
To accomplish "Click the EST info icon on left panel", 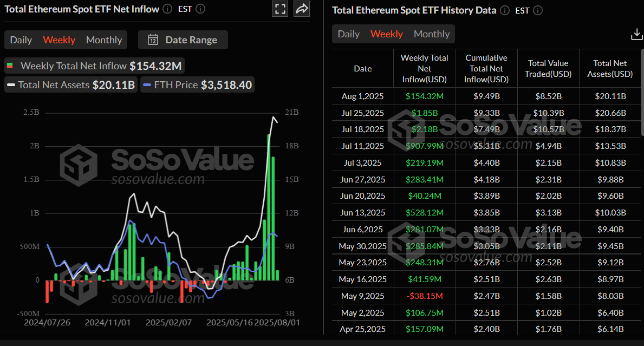I will pos(199,9).
